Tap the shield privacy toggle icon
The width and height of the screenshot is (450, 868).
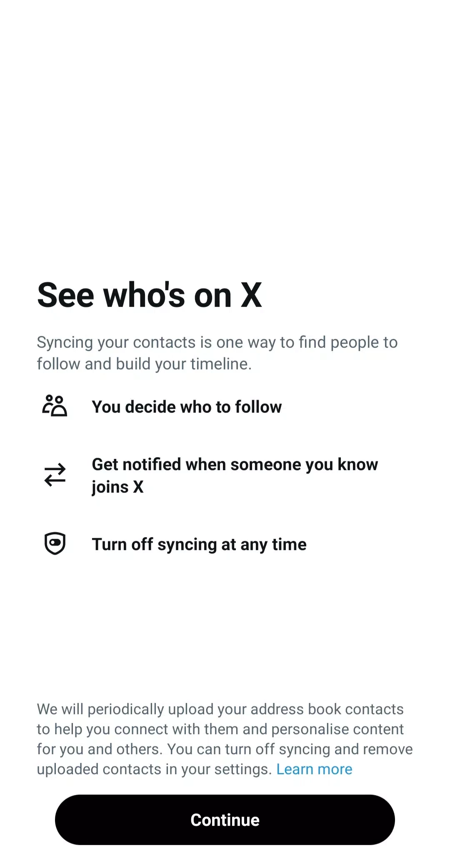point(55,543)
